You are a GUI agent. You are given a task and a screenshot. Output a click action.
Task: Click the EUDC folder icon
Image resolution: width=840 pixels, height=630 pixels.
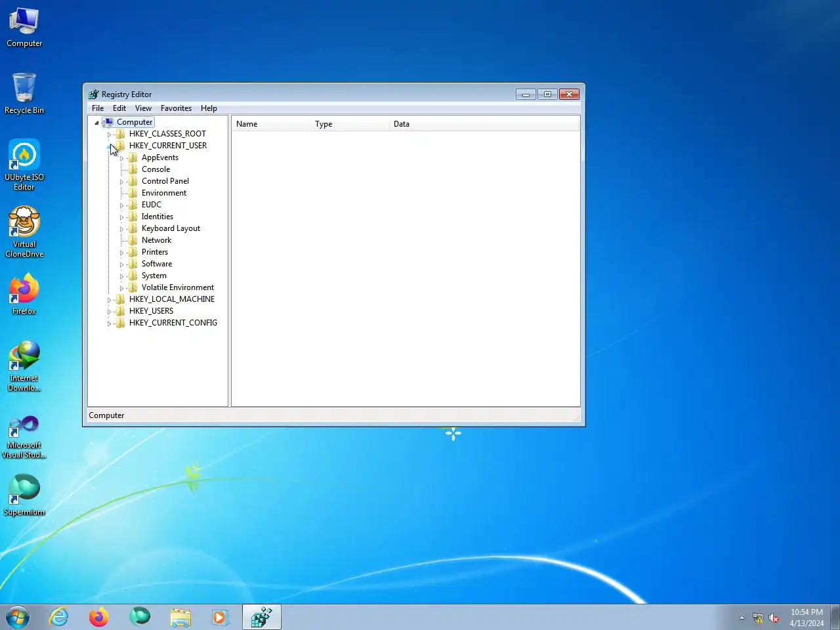[x=133, y=205]
